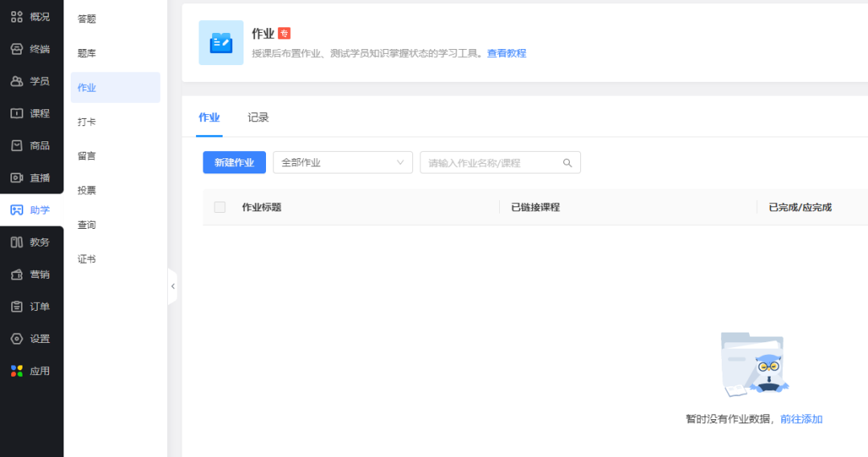Viewport: 868px width, 457px height.
Task: Click the 已链接课程 column header
Action: [535, 207]
